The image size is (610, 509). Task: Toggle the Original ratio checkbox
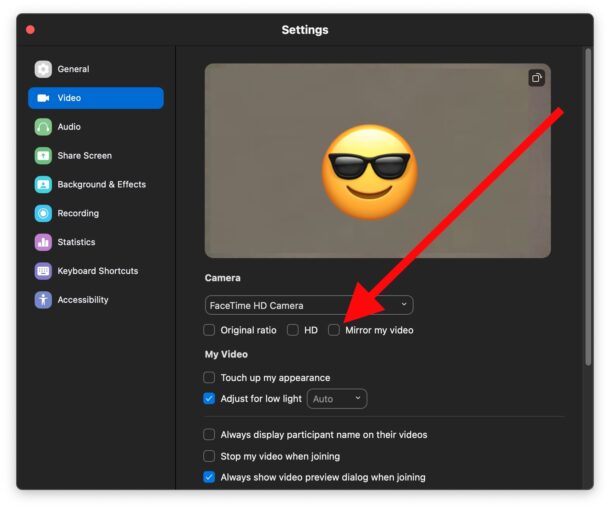point(209,330)
